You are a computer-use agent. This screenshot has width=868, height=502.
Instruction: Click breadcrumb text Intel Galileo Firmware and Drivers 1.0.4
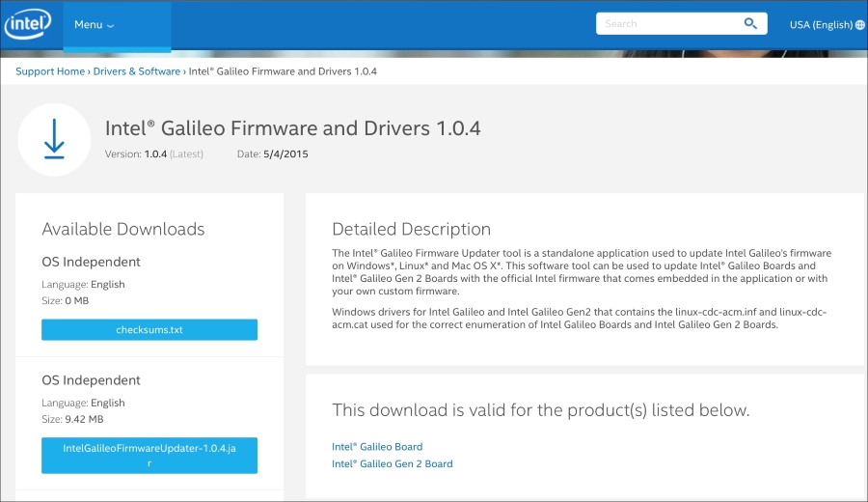pyautogui.click(x=283, y=71)
